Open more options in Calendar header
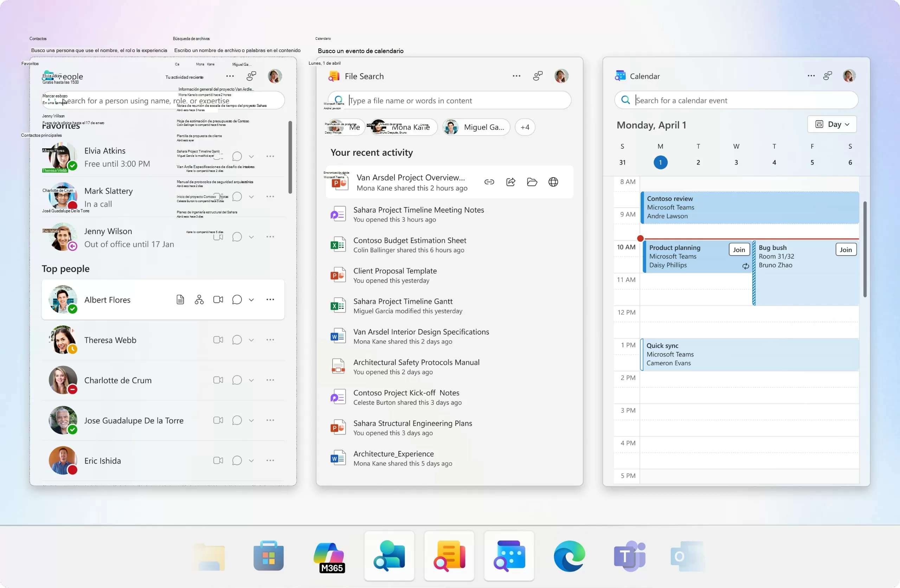 click(x=811, y=76)
